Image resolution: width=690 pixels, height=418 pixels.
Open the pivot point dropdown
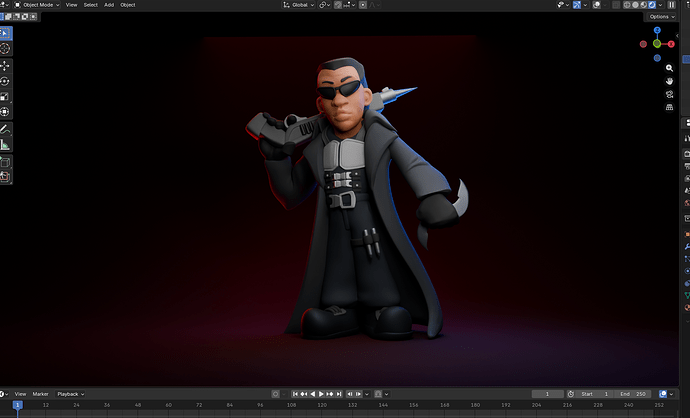325,5
